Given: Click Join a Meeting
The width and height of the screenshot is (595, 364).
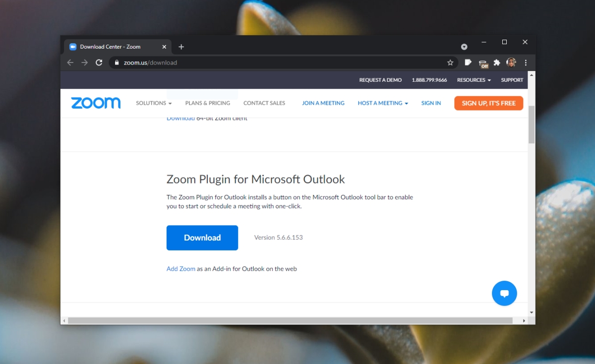Looking at the screenshot, I should click(x=323, y=103).
